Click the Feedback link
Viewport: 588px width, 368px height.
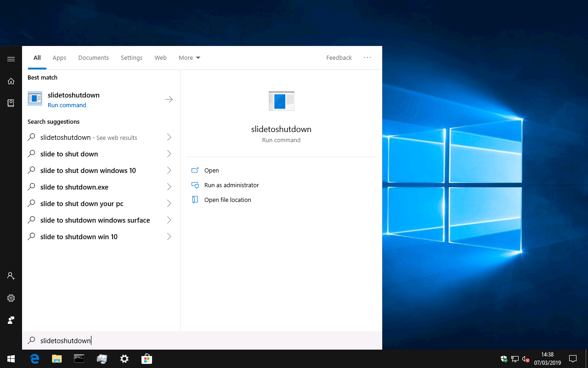(x=339, y=58)
